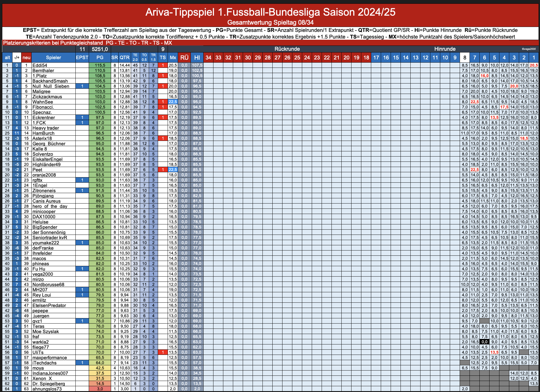Screen dimensions: 540x392
Task: Select player name vega2000
Action: click(43, 274)
